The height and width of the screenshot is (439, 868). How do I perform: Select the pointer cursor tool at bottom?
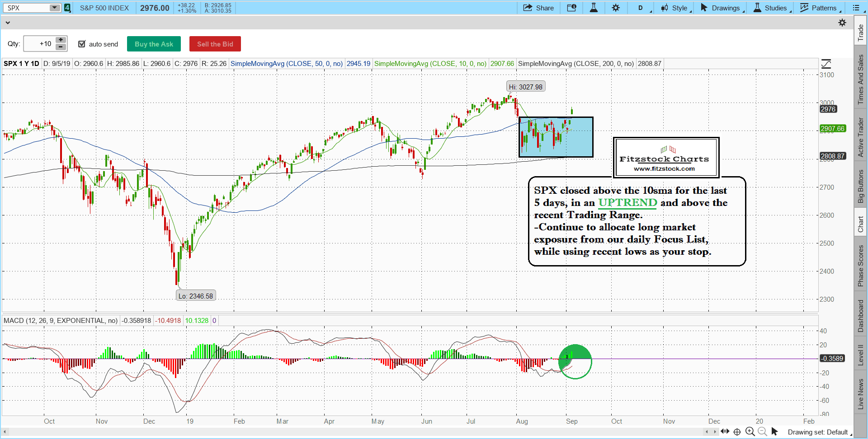774,431
